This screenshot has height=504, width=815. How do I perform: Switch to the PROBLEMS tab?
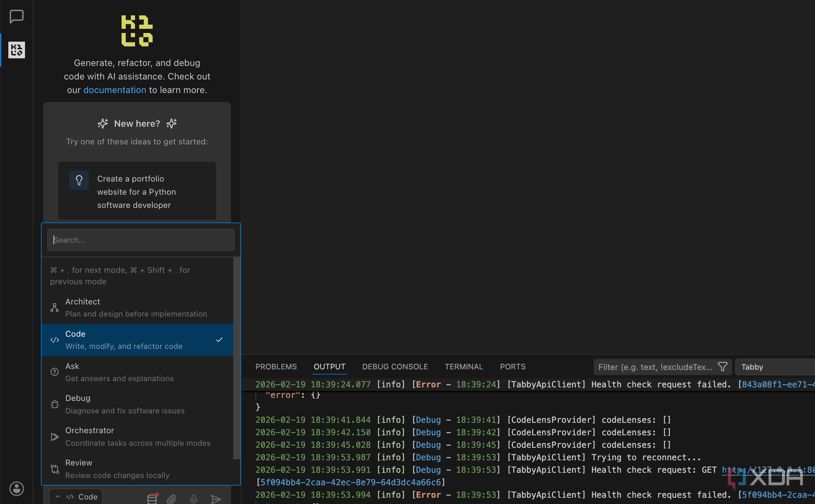[276, 367]
